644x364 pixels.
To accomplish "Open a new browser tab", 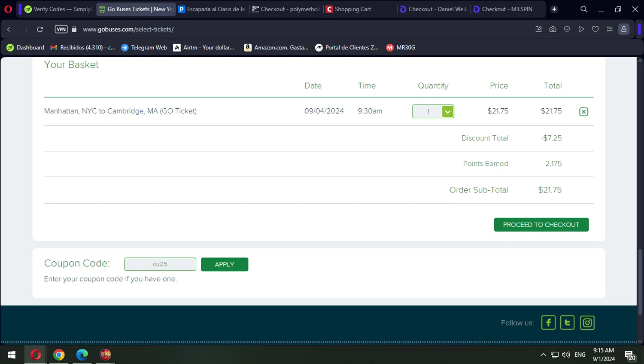I will [554, 9].
